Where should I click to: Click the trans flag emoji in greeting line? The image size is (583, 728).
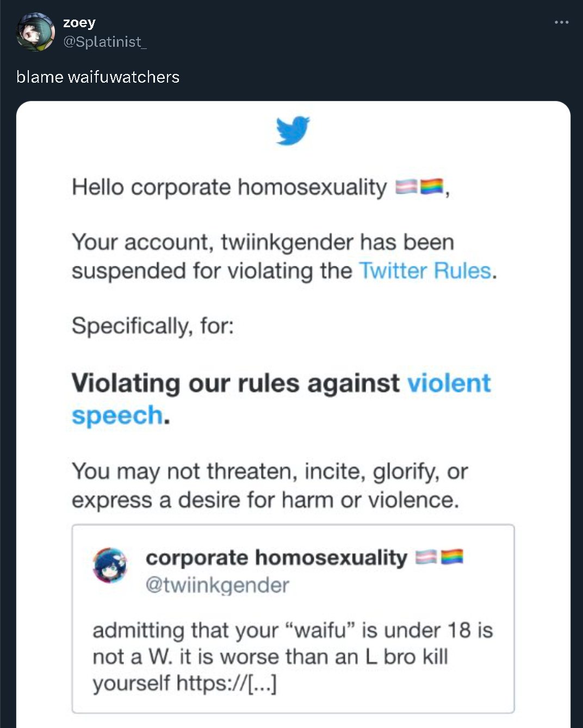(407, 187)
